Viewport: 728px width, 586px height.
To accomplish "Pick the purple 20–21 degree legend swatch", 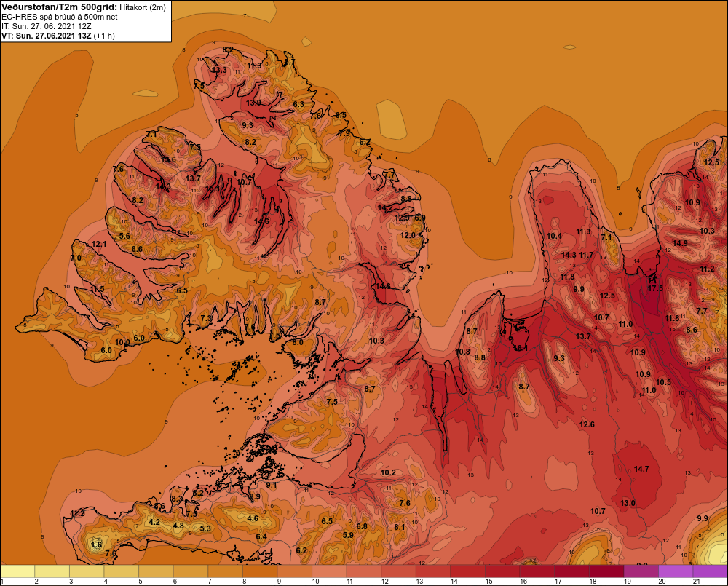I will click(x=676, y=571).
